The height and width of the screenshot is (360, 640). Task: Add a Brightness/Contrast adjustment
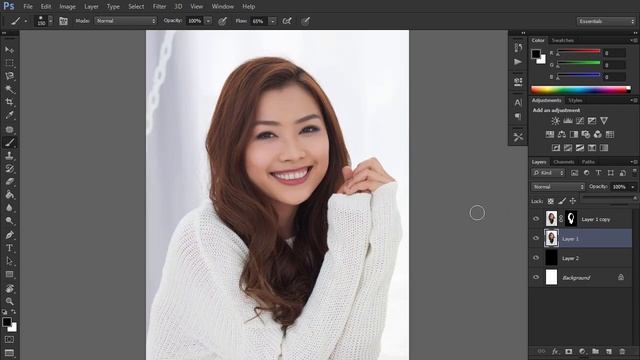[x=556, y=121]
